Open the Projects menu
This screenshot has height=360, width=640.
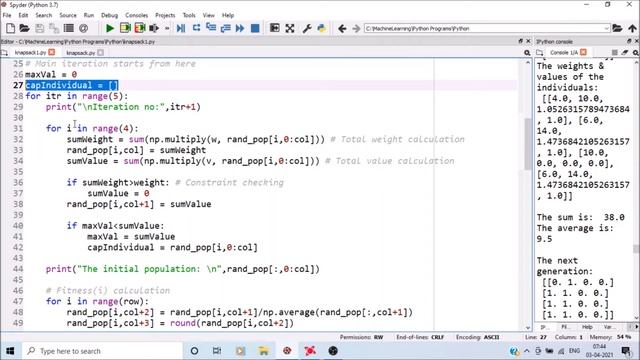(165, 15)
